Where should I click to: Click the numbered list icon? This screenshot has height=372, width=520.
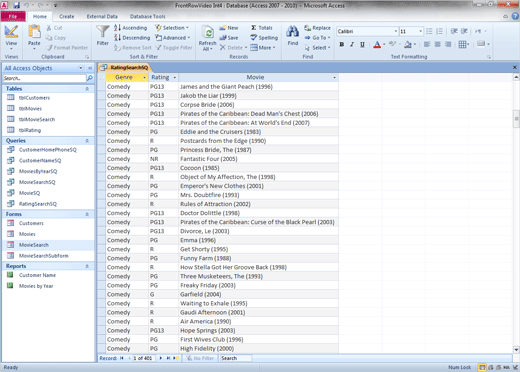440,31
